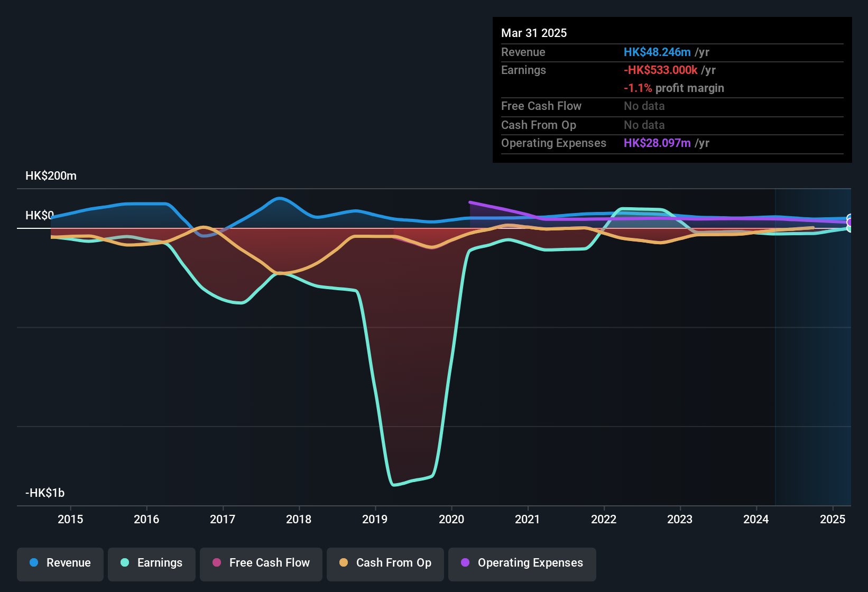Click the purple Operating Expenses legend dot
The height and width of the screenshot is (592, 868).
pyautogui.click(x=465, y=562)
